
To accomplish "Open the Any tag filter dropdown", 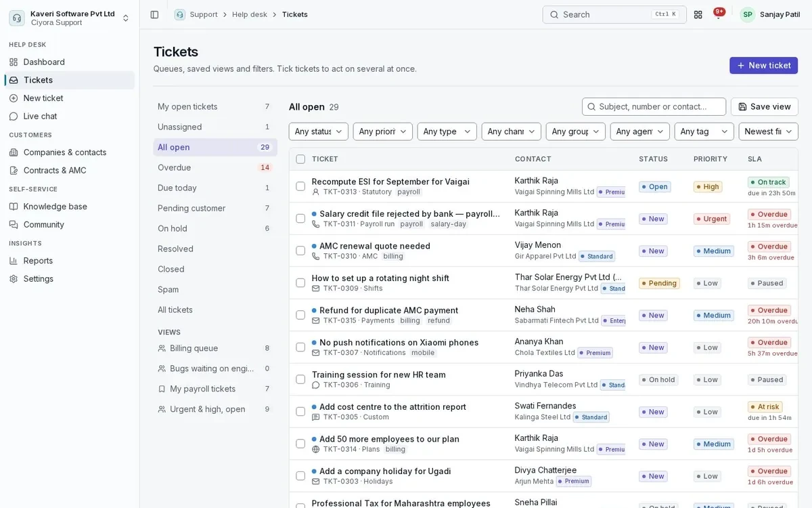I will click(x=704, y=131).
